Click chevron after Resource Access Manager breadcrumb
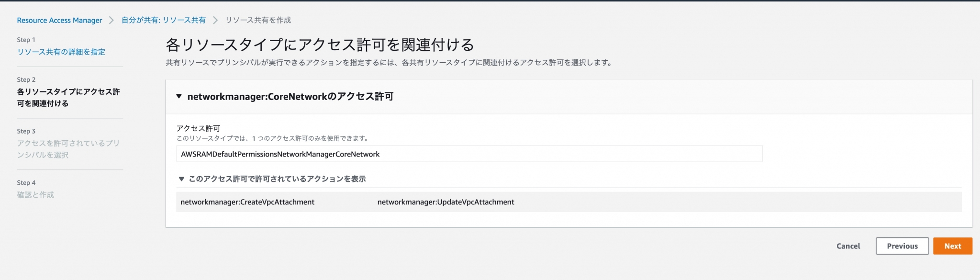980x280 pixels. 111,20
